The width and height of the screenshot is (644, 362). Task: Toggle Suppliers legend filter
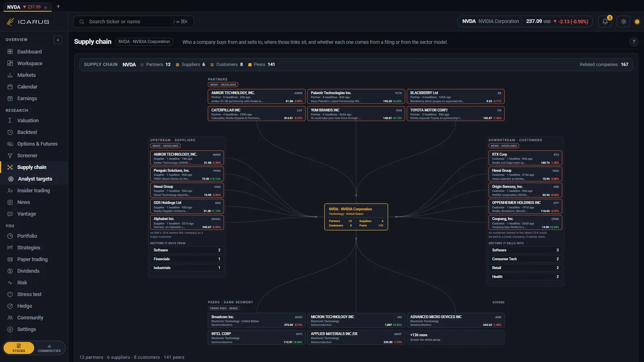(x=190, y=64)
